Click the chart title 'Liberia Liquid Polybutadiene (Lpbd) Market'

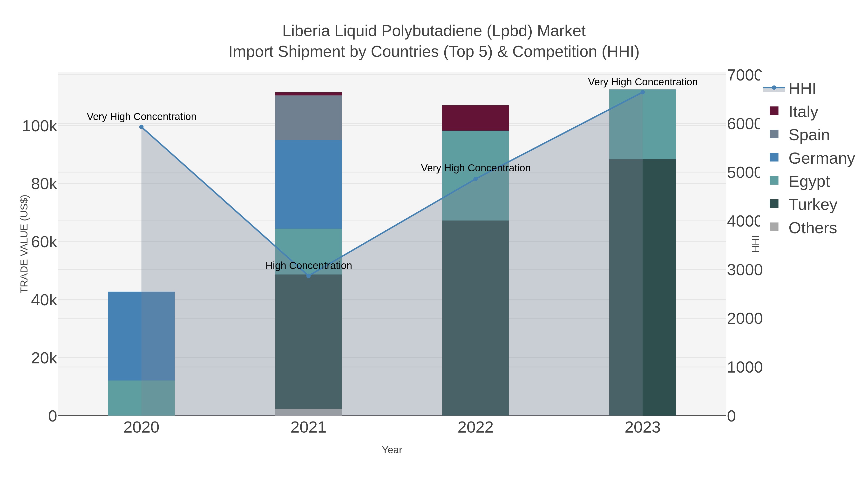[434, 31]
